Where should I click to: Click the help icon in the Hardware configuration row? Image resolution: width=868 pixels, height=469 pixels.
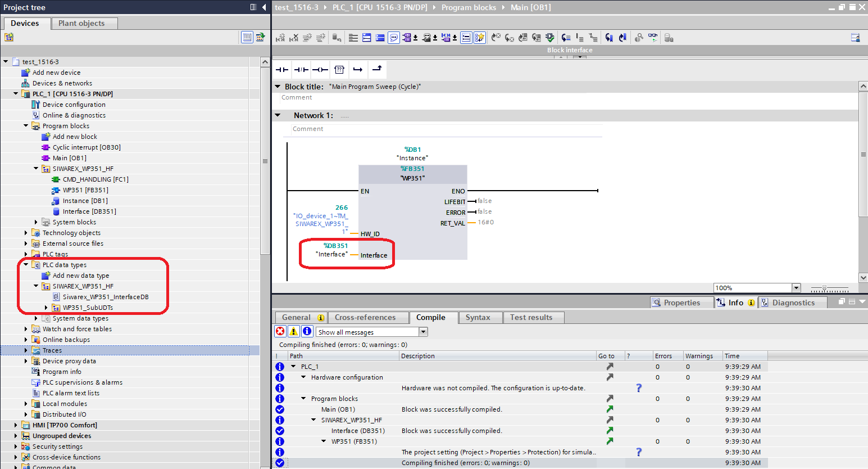coord(638,388)
